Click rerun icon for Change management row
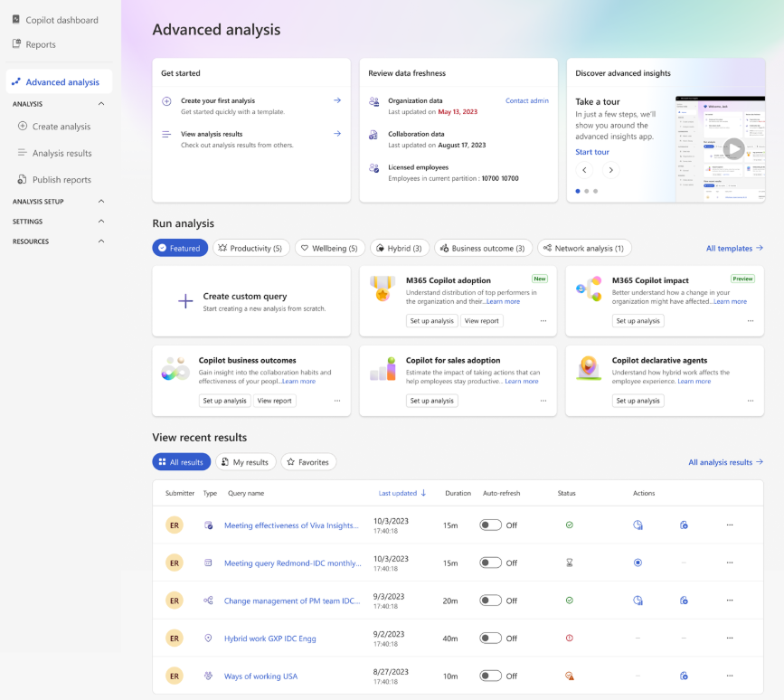784x700 pixels. point(638,601)
